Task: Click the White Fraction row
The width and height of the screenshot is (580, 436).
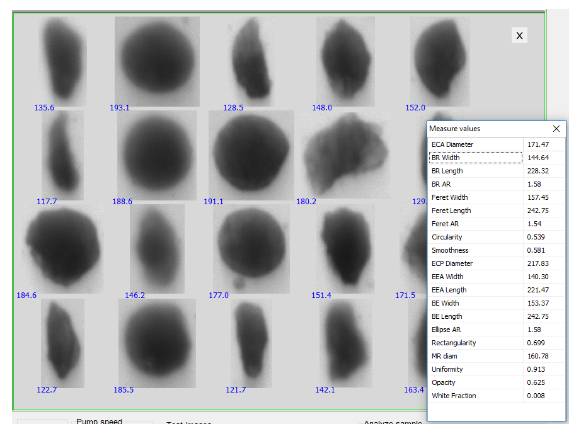Action: (x=496, y=396)
